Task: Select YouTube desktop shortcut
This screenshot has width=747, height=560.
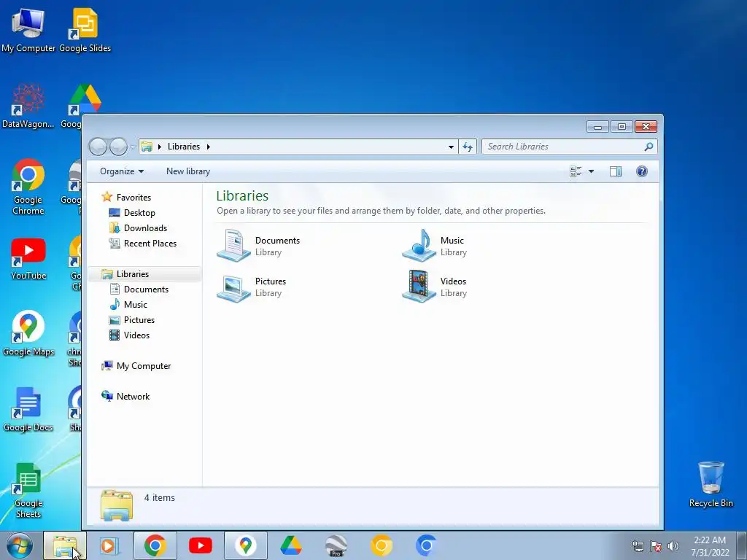Action: pos(28,259)
